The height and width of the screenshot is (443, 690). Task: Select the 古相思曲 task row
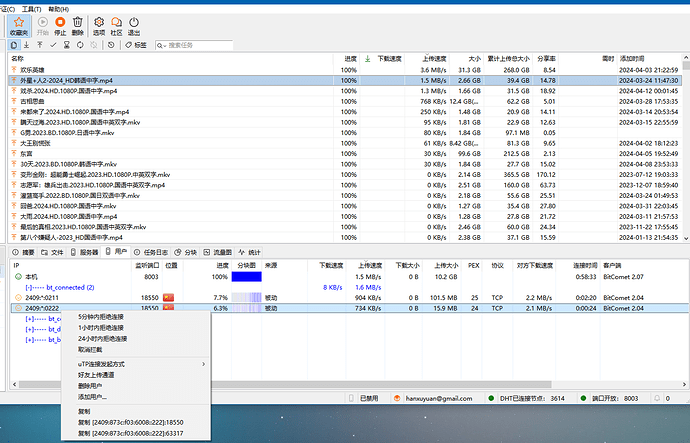pos(345,101)
